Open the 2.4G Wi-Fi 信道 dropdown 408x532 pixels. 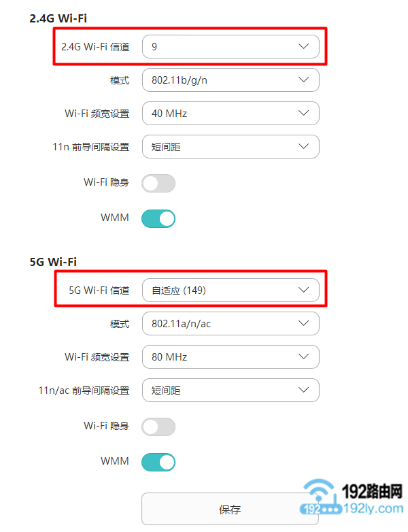[x=230, y=47]
